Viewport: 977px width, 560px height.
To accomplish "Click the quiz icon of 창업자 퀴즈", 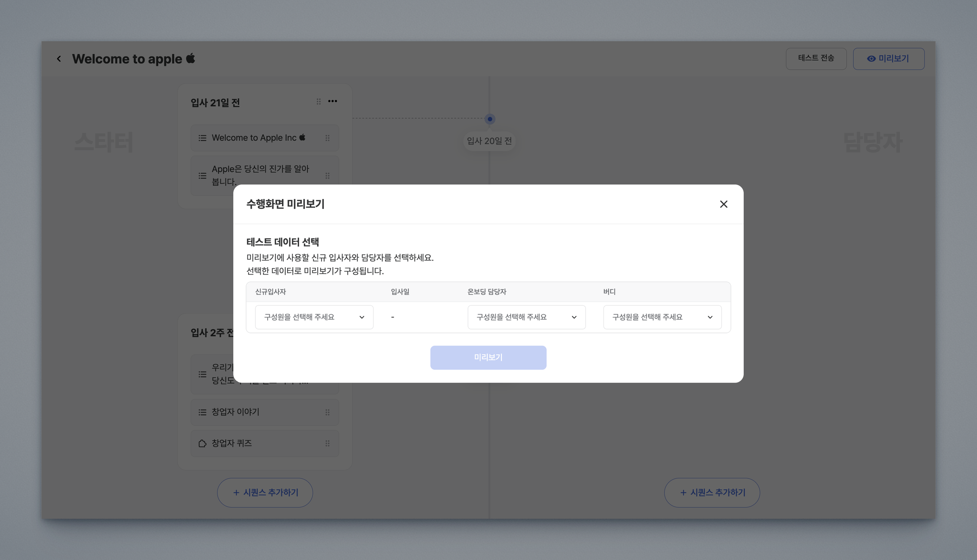I will pos(202,443).
